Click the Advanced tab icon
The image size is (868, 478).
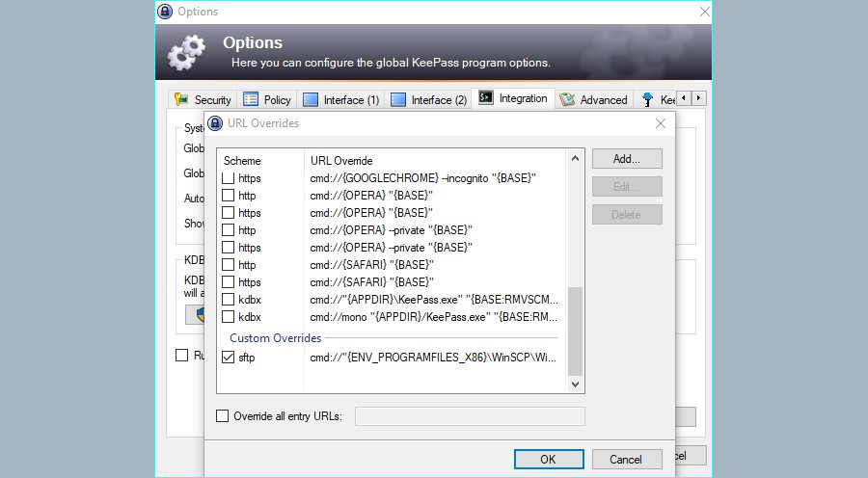(567, 99)
